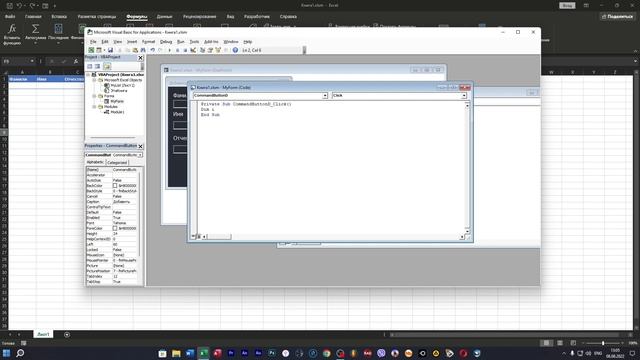Click Insert Function fx icon in Excel ribbon
640x360 pixels.
(12, 29)
